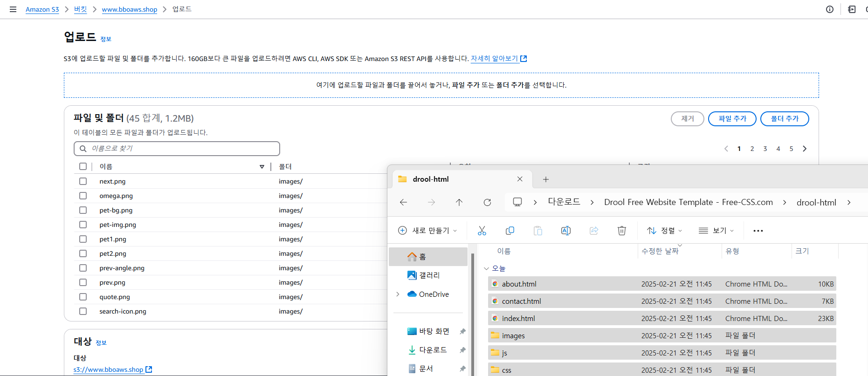Add a new Explorer tab with plus

(x=546, y=179)
